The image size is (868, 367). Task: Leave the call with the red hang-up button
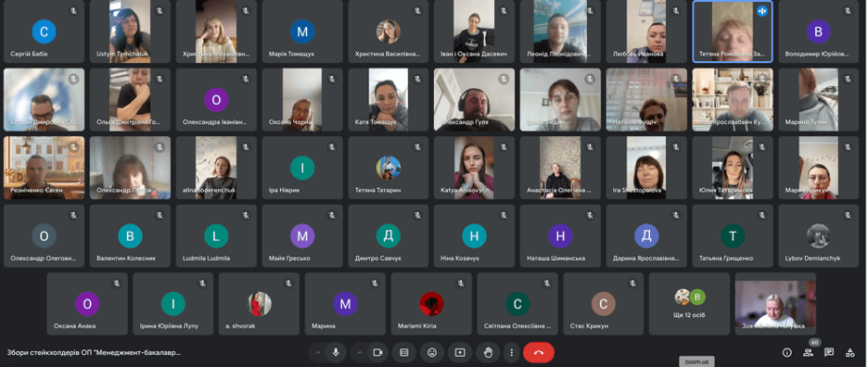click(x=539, y=352)
